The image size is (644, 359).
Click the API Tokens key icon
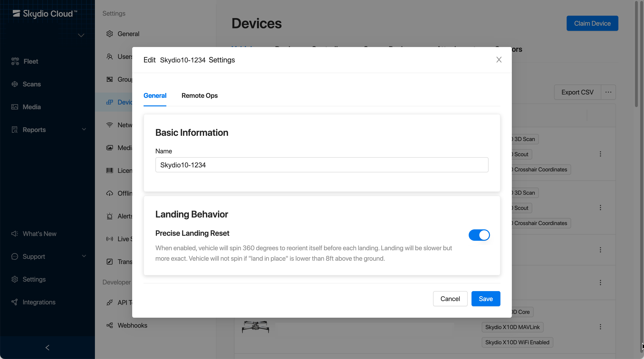(x=109, y=302)
